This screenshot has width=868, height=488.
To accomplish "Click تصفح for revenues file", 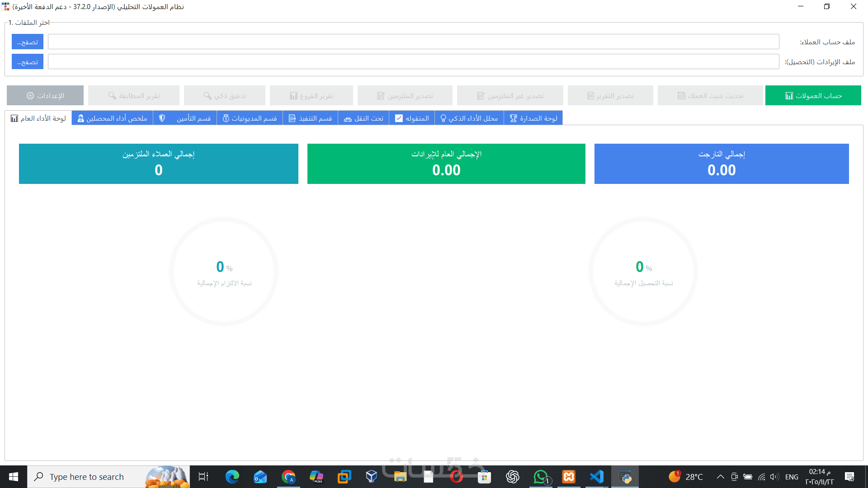I will [28, 62].
